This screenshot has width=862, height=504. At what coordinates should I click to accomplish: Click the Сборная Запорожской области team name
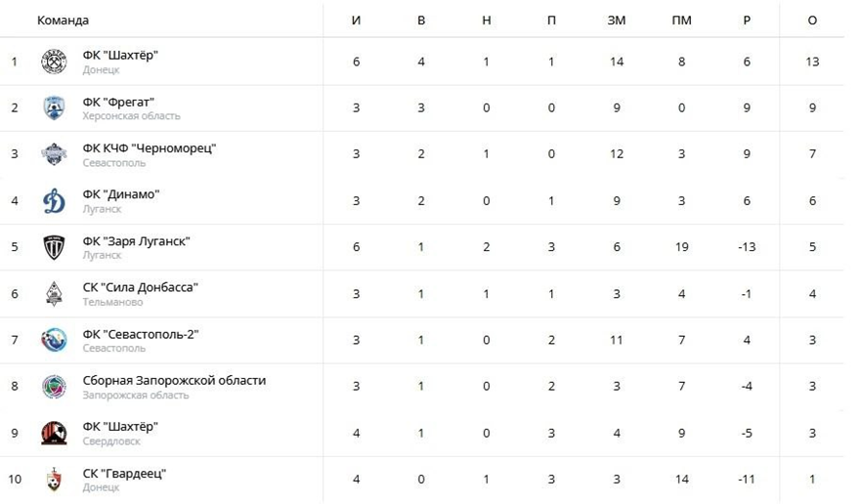174,380
